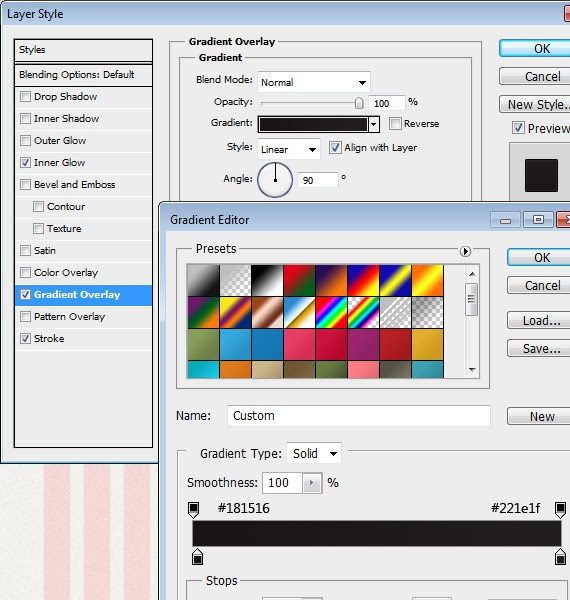
Task: Confirm Layer Style with OK
Action: [x=536, y=49]
